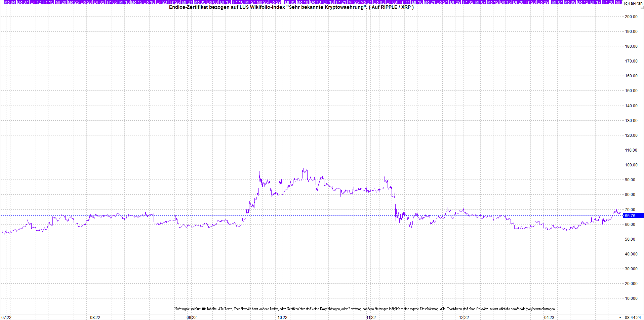This screenshot has height=320, width=644.
Task: Click the 'Do 28' date header cell
Action: [86, 2]
